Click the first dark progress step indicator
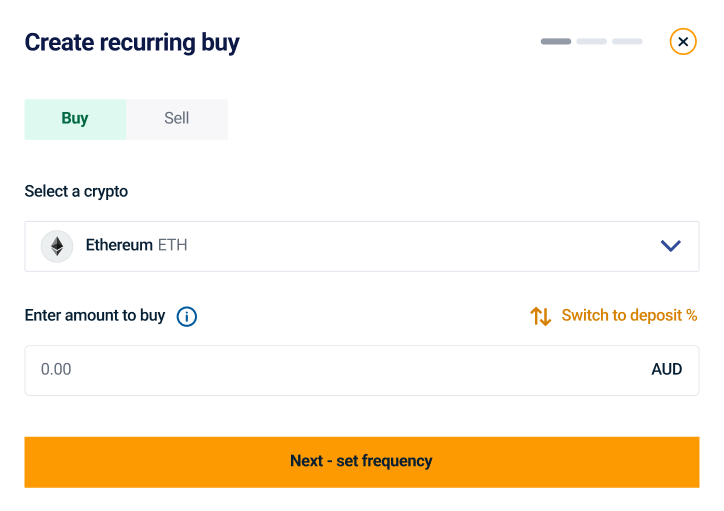Viewport: 724px width, 511px height. [x=556, y=41]
